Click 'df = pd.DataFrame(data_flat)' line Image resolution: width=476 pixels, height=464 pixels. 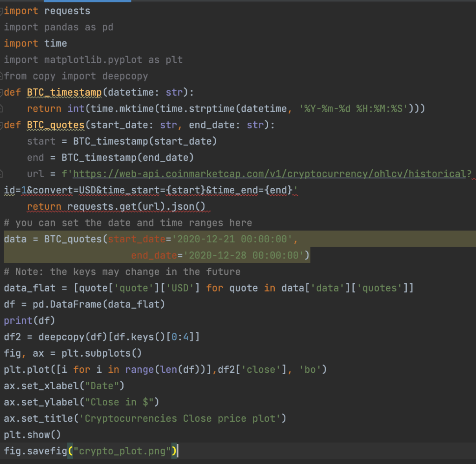coord(85,304)
